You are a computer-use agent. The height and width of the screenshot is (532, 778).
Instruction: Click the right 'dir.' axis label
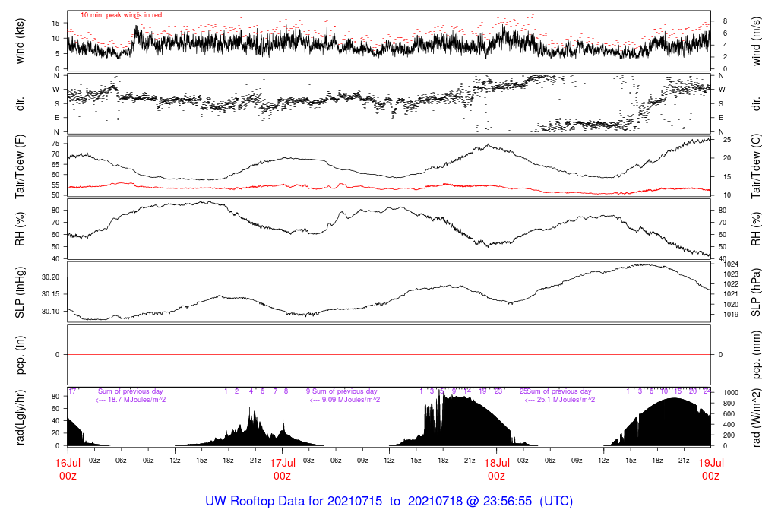(756, 104)
